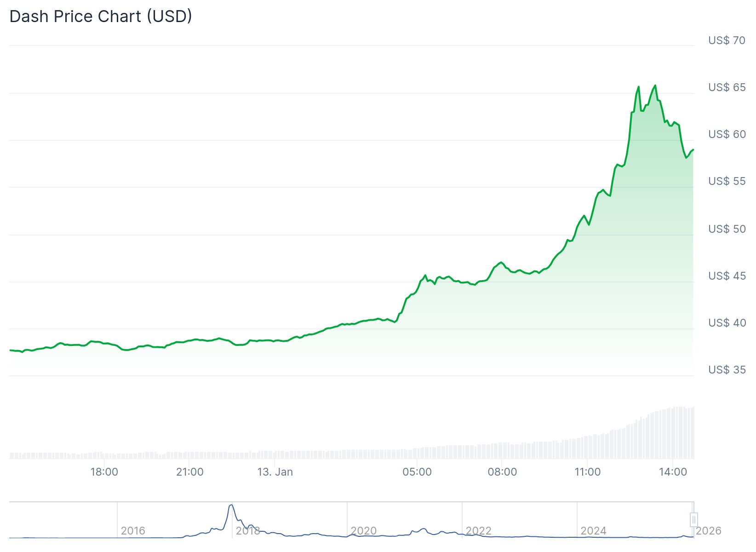Viewport: 756px width, 552px height.
Task: Click the 11:00 time axis label
Action: click(588, 472)
